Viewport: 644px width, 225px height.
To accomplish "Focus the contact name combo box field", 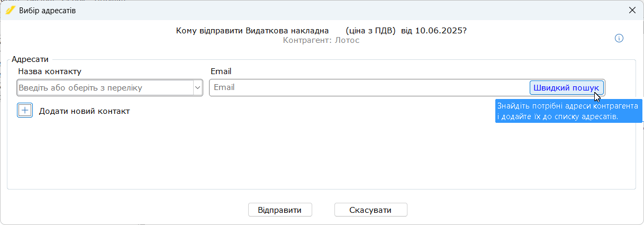I will 105,88.
